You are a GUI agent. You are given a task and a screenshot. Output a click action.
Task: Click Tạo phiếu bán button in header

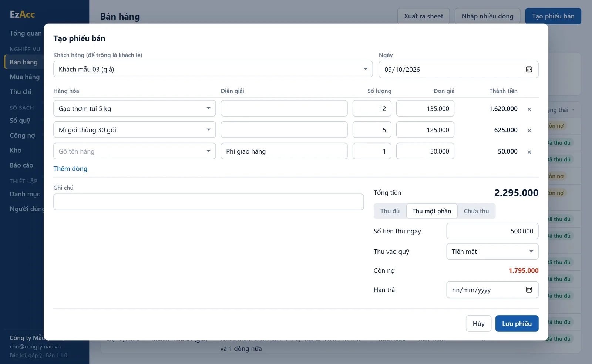553,16
